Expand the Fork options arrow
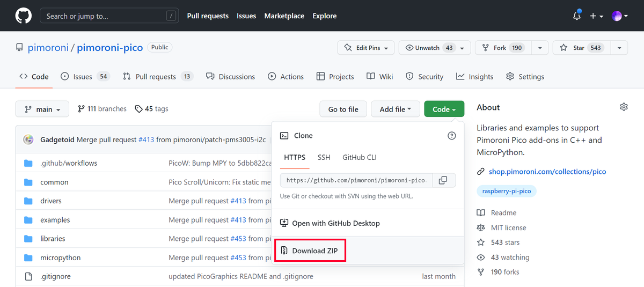This screenshot has width=644, height=287. pyautogui.click(x=540, y=48)
